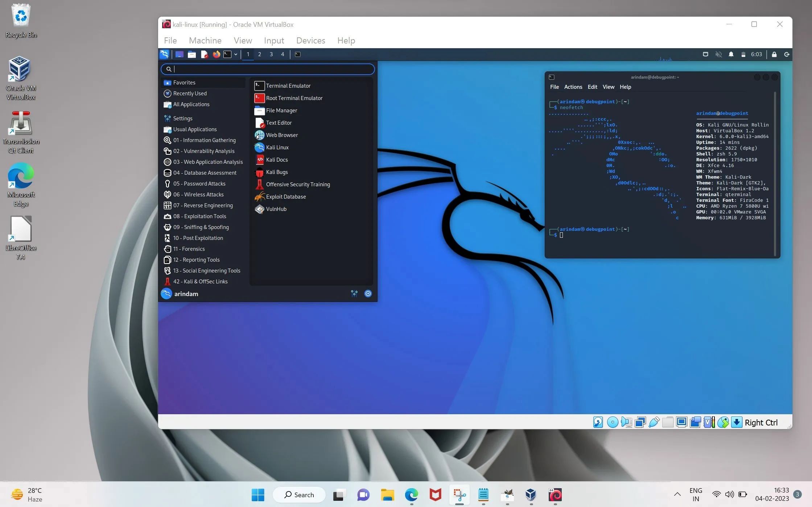Launch Firefox from the Kali top panel
Viewport: 812px width, 507px height.
[x=216, y=54]
